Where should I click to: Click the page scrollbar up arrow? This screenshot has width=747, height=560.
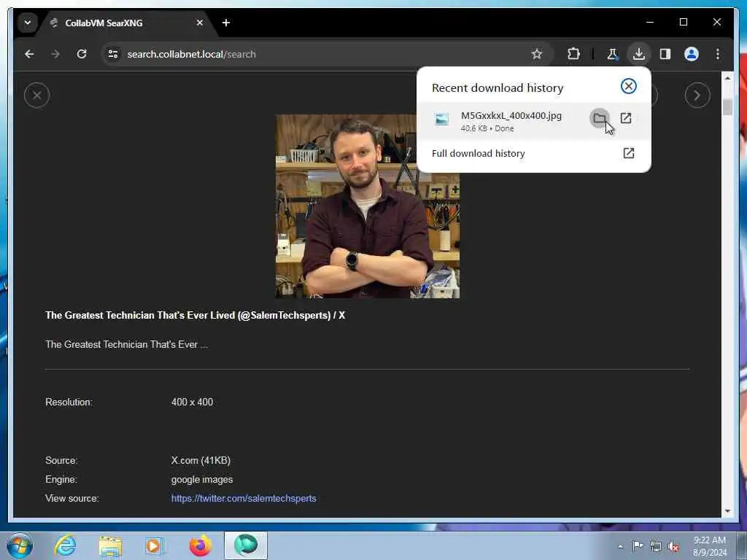coord(727,78)
